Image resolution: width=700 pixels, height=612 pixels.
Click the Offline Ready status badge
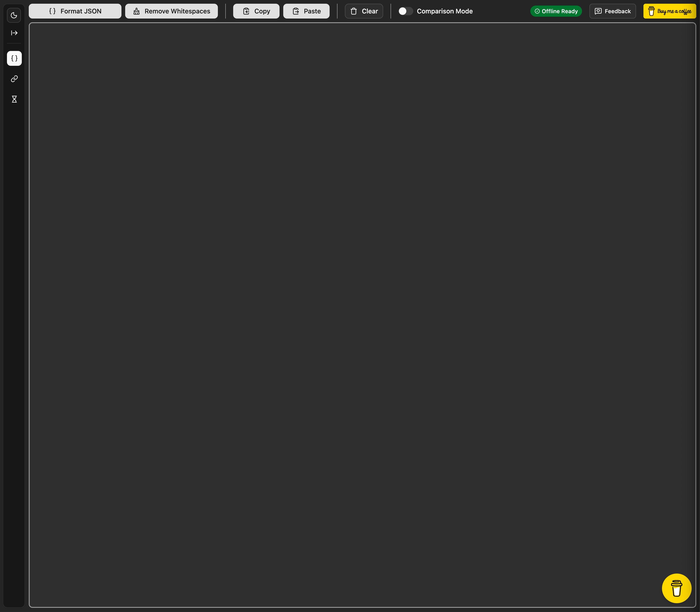coord(555,11)
